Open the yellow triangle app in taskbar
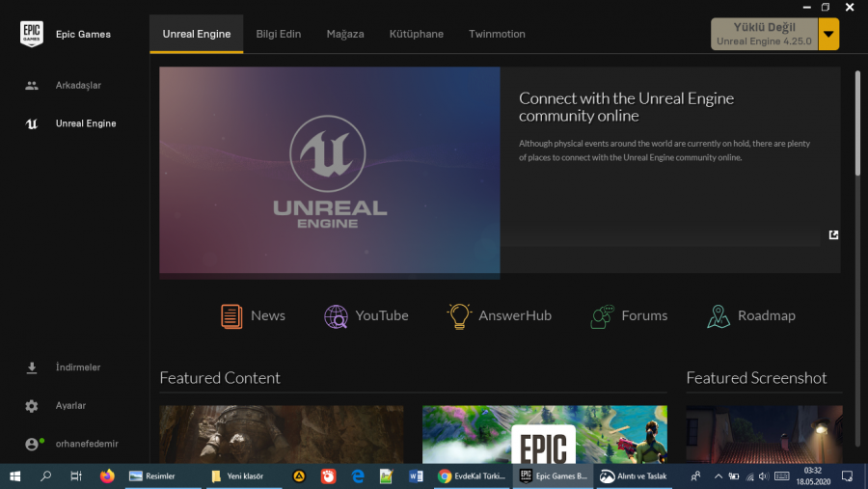The height and width of the screenshot is (489, 868). pos(299,476)
